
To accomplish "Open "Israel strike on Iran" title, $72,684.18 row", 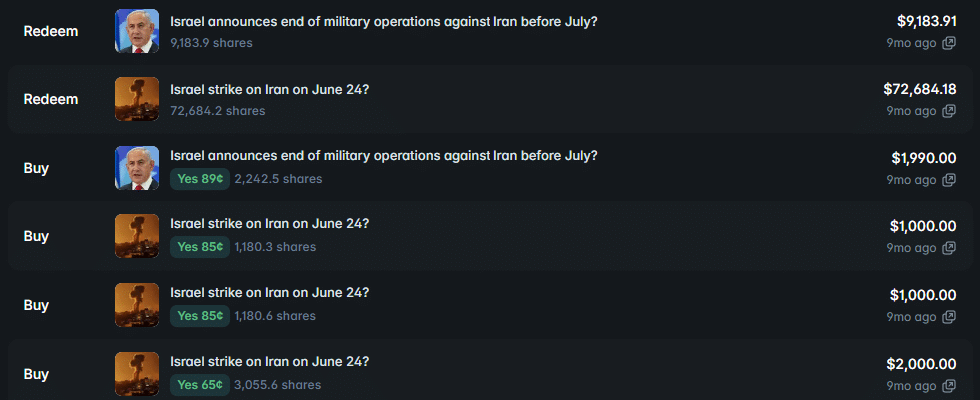I will 270,89.
